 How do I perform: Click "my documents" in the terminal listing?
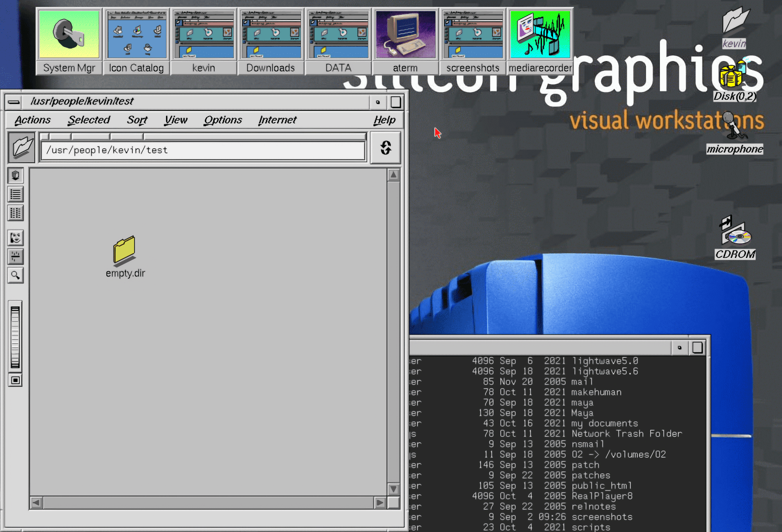[x=605, y=423]
